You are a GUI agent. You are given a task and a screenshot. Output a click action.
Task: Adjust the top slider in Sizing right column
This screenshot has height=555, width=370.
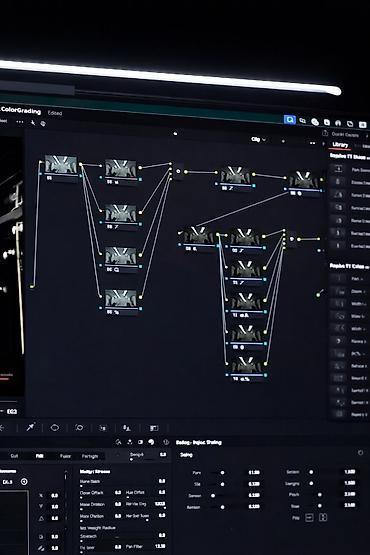[312, 472]
